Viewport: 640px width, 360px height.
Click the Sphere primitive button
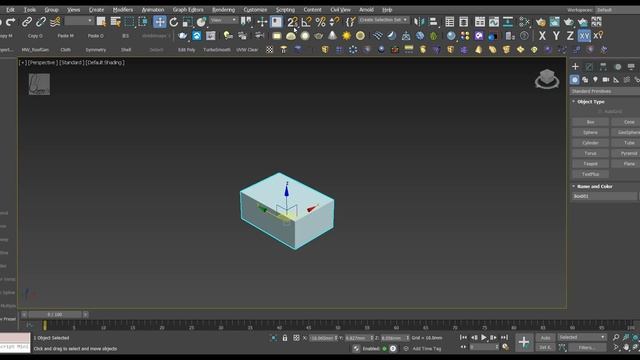[x=590, y=132]
